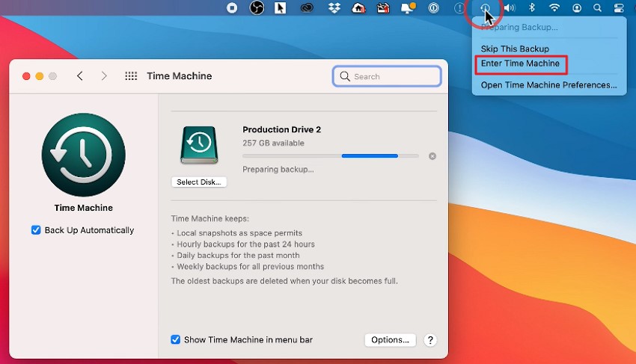Click the Production Drive 2 disk icon
Image resolution: width=636 pixels, height=364 pixels.
[x=199, y=145]
